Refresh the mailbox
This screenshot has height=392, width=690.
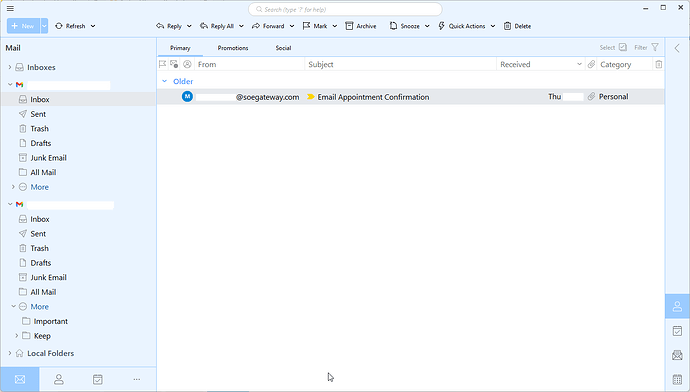coord(70,26)
